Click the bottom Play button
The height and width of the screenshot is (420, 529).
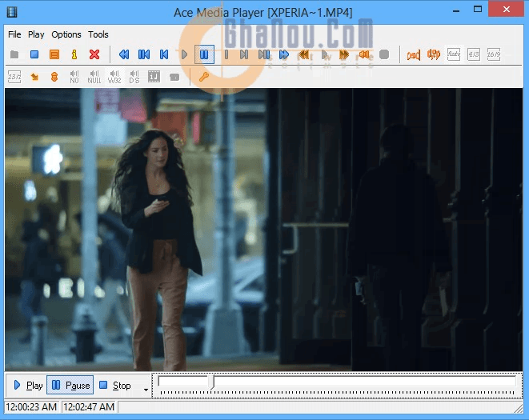click(x=28, y=385)
